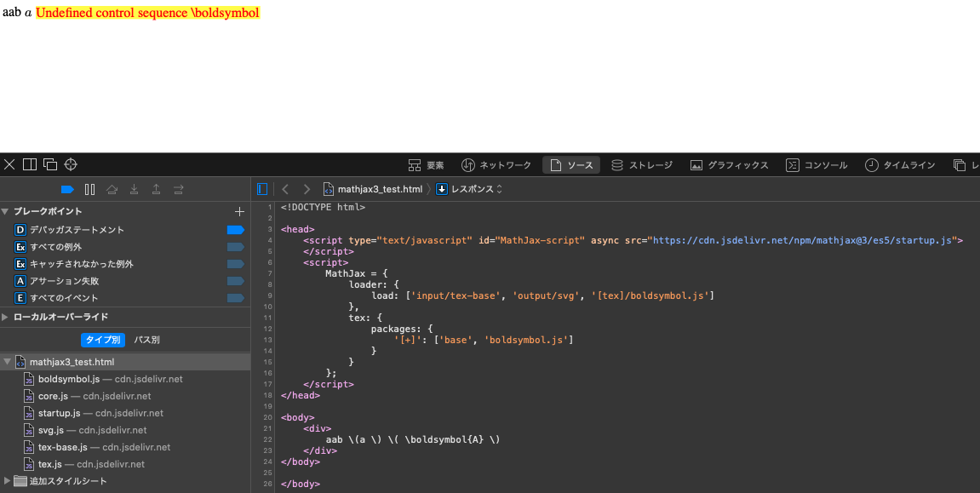Image resolution: width=980 pixels, height=493 pixels.
Task: Select the タイプ別 grouping button
Action: click(102, 340)
